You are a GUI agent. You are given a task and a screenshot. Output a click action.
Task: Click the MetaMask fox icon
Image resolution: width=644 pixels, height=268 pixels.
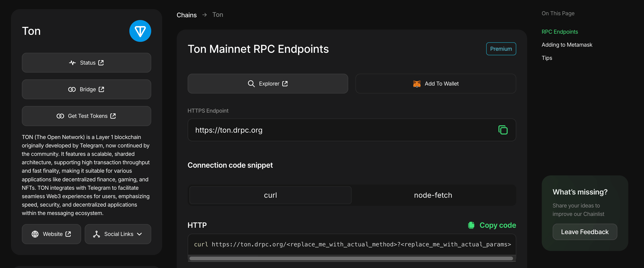tap(417, 84)
